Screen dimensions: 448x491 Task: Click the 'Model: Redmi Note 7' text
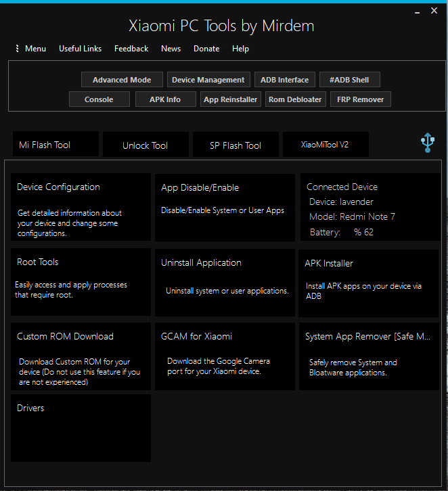352,216
